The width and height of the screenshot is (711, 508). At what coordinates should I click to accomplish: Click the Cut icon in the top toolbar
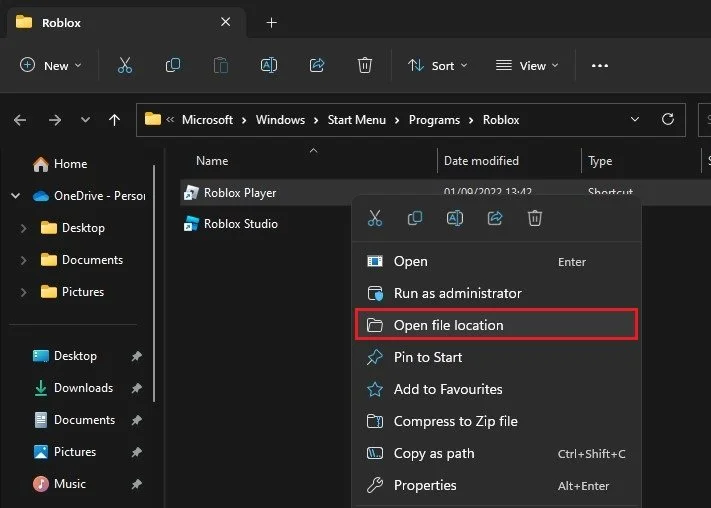pos(125,65)
